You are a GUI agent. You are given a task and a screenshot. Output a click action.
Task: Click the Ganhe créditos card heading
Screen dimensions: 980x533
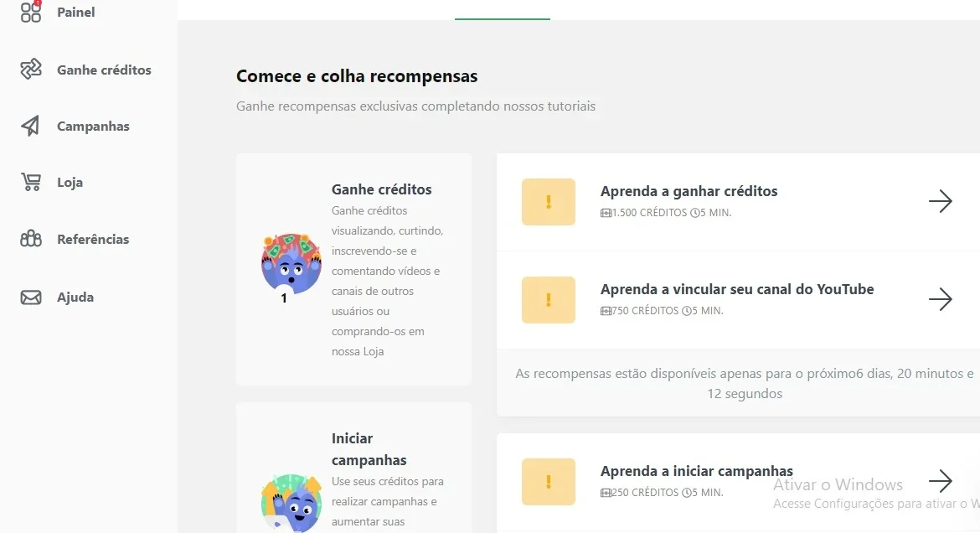pyautogui.click(x=381, y=189)
